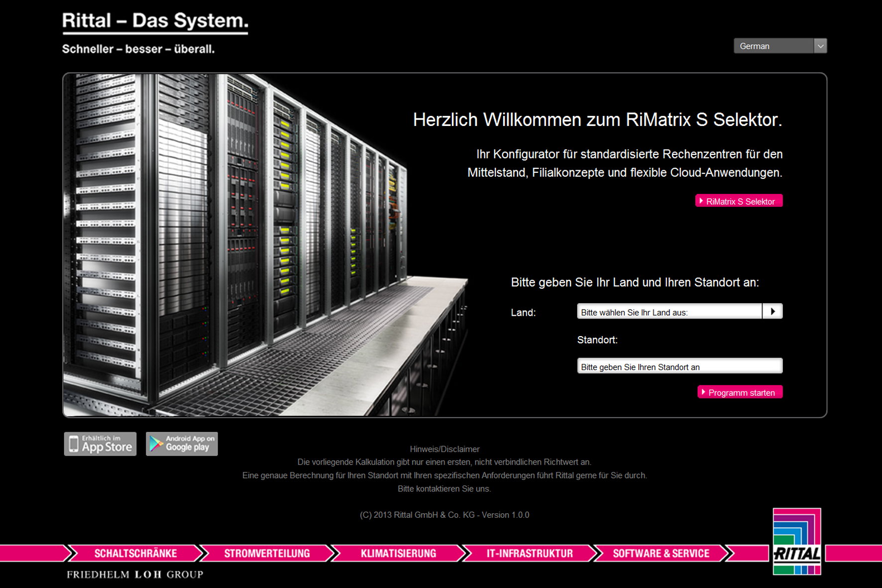
Task: Click the Hinweis/Disclaimer heading text
Action: (444, 449)
